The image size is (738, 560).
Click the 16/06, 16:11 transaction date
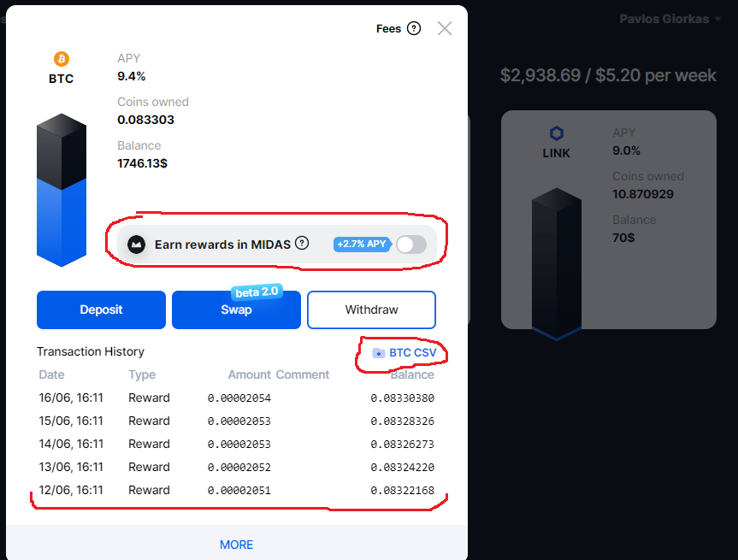71,398
